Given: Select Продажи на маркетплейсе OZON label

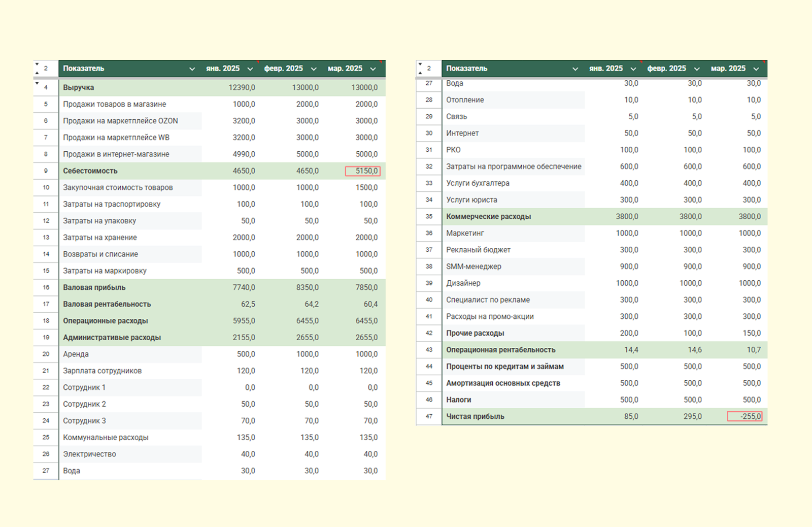Looking at the screenshot, I should point(121,121).
